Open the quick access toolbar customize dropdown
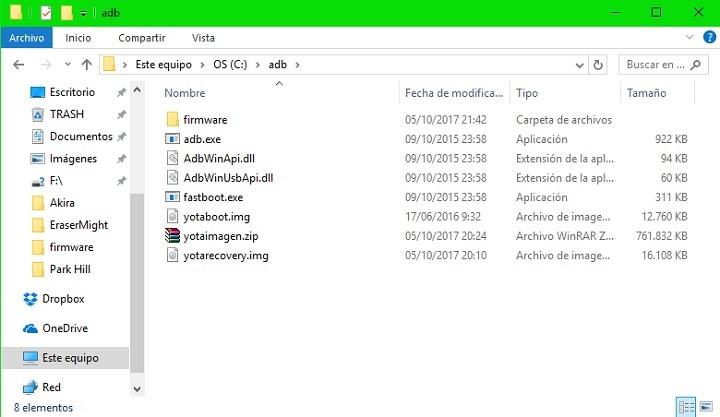The image size is (720, 417). 83,13
